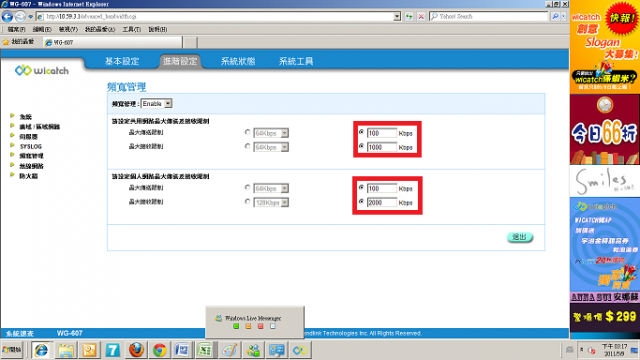Open the recent pages arrow next to forward
This screenshot has width=640, height=360.
(x=30, y=17)
